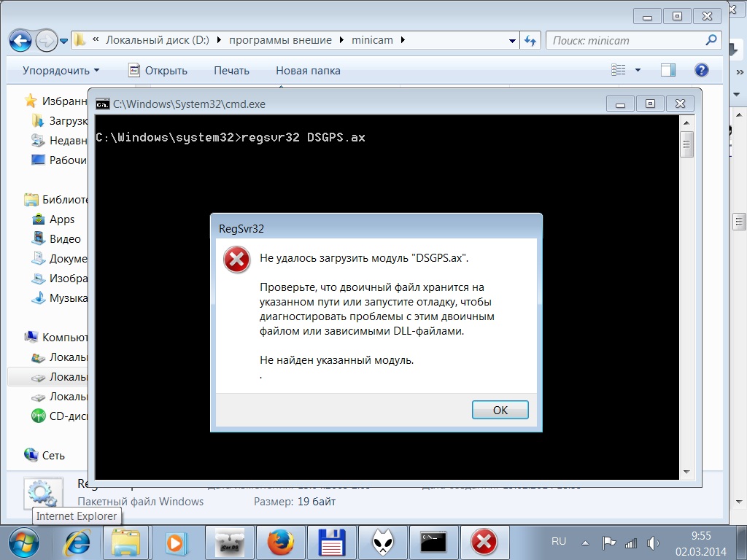Open the RU language indicator
This screenshot has height=560, width=747.
(x=559, y=542)
